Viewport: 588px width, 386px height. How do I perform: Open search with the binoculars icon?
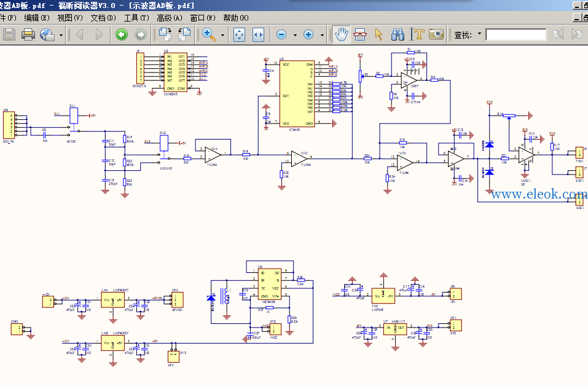click(x=398, y=34)
